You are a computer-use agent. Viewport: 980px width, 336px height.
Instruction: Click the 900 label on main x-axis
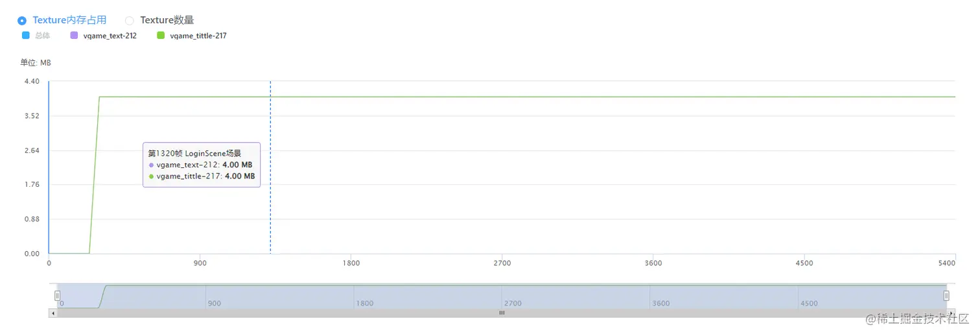200,263
